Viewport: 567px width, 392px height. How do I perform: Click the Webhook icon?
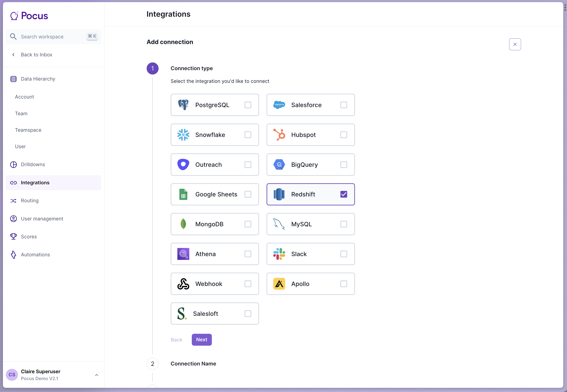pyautogui.click(x=183, y=284)
